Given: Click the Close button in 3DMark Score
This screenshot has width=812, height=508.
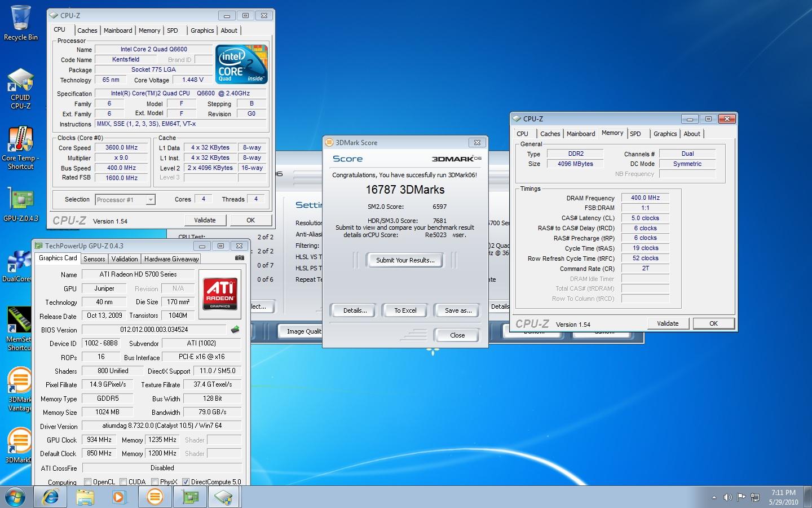Looking at the screenshot, I should point(457,335).
